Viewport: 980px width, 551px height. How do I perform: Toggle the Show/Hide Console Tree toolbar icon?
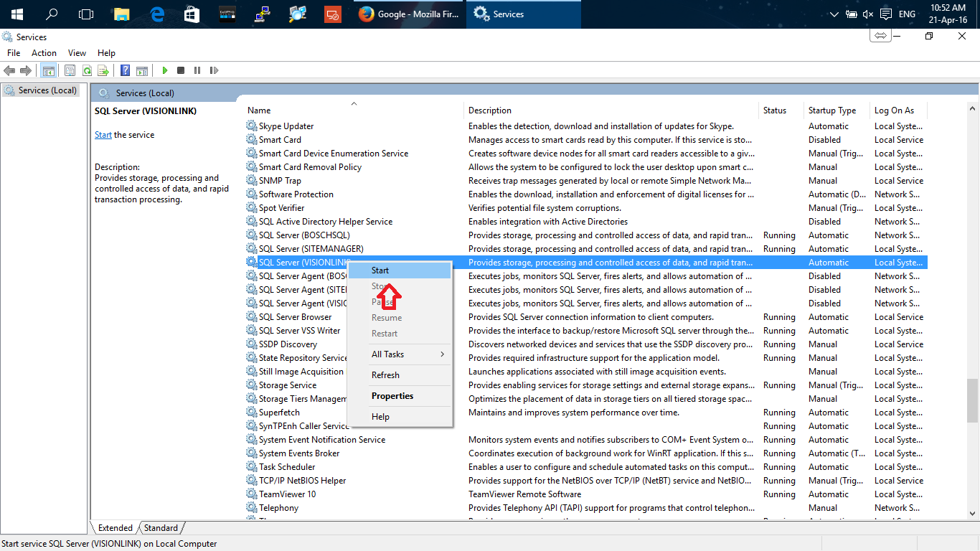point(49,70)
